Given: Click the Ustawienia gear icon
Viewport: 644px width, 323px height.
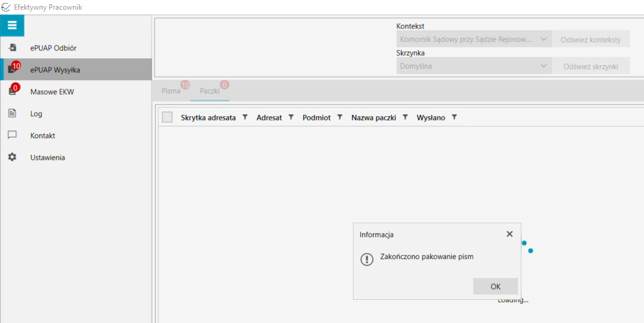Looking at the screenshot, I should (12, 157).
